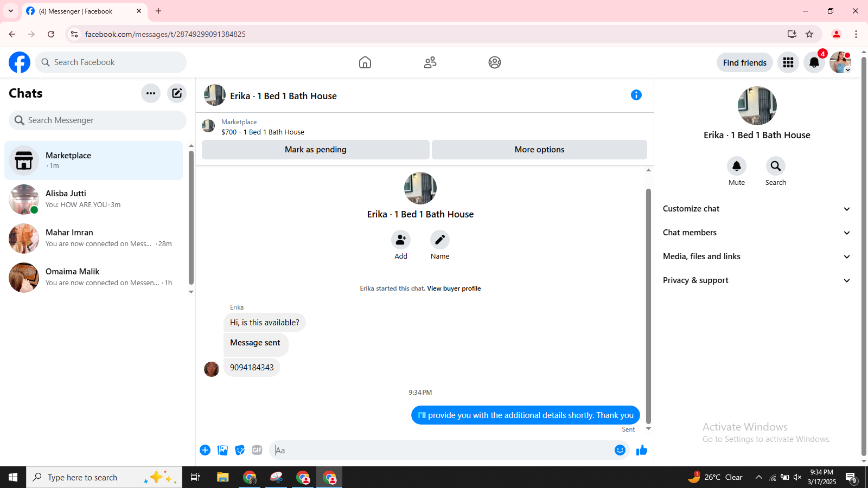
Task: Expand Customize chat section
Action: tap(757, 209)
